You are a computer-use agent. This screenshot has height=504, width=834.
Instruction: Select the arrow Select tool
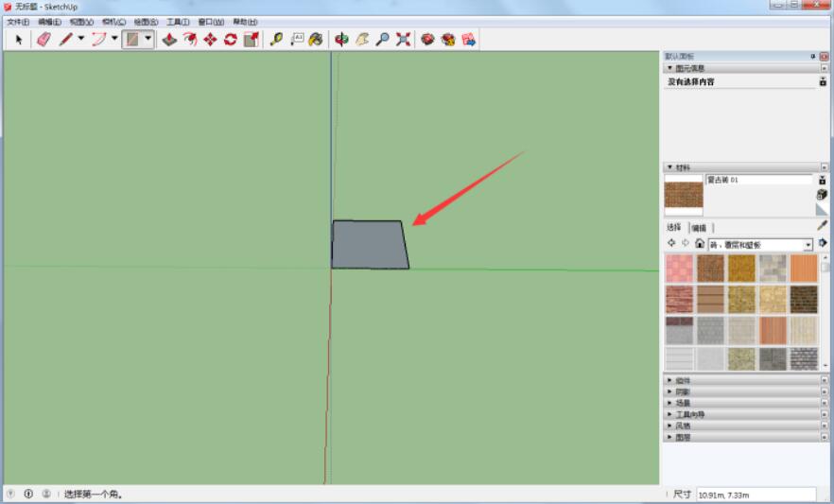pyautogui.click(x=18, y=39)
